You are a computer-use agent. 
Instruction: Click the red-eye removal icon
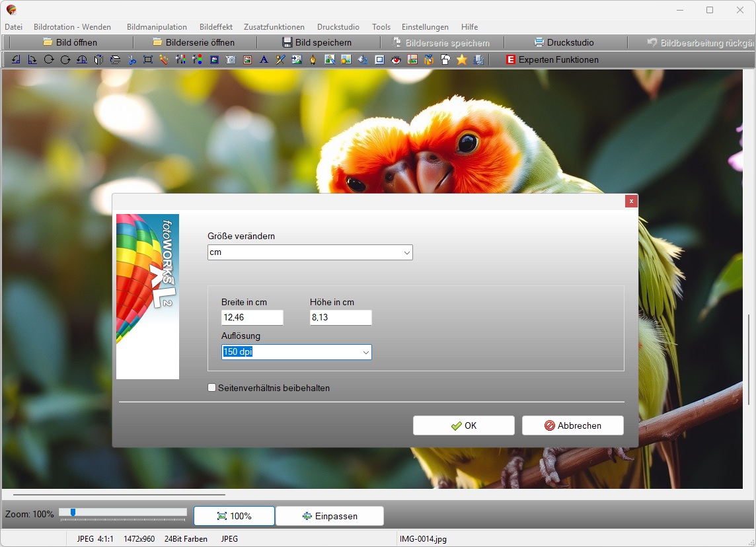click(396, 59)
